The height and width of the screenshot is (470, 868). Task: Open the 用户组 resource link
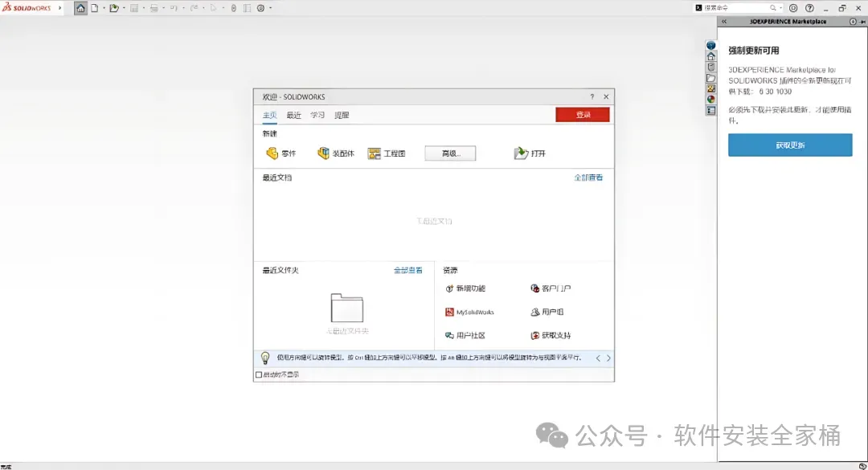547,313
